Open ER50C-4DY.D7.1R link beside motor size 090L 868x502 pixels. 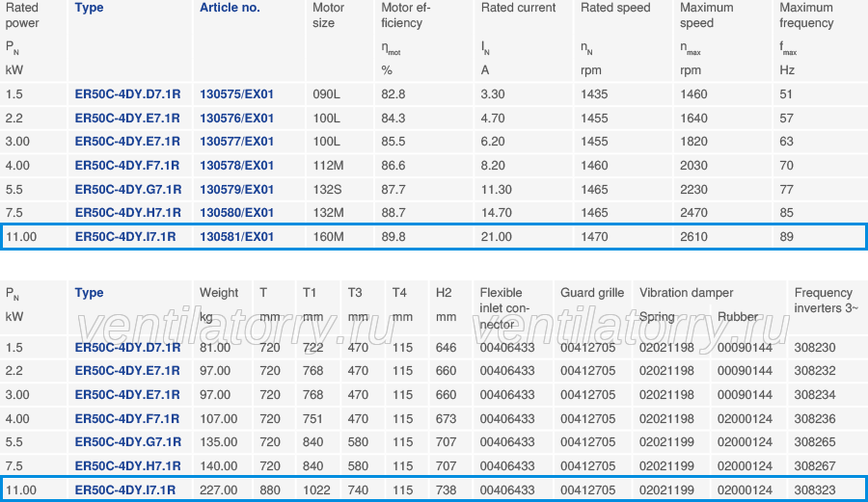click(127, 94)
